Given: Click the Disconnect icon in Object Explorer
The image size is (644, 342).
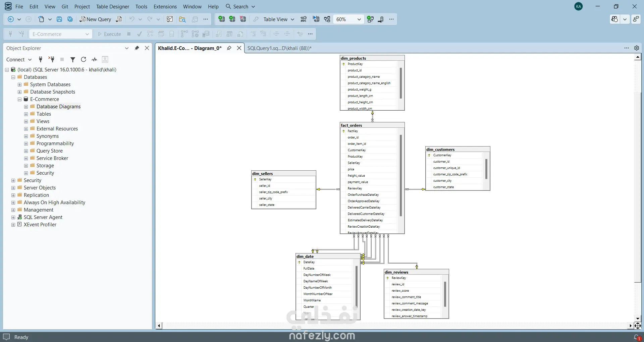Looking at the screenshot, I should (x=51, y=60).
